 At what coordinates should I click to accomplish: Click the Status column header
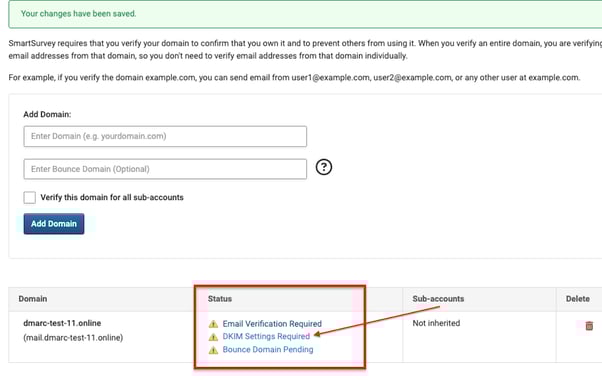[220, 299]
